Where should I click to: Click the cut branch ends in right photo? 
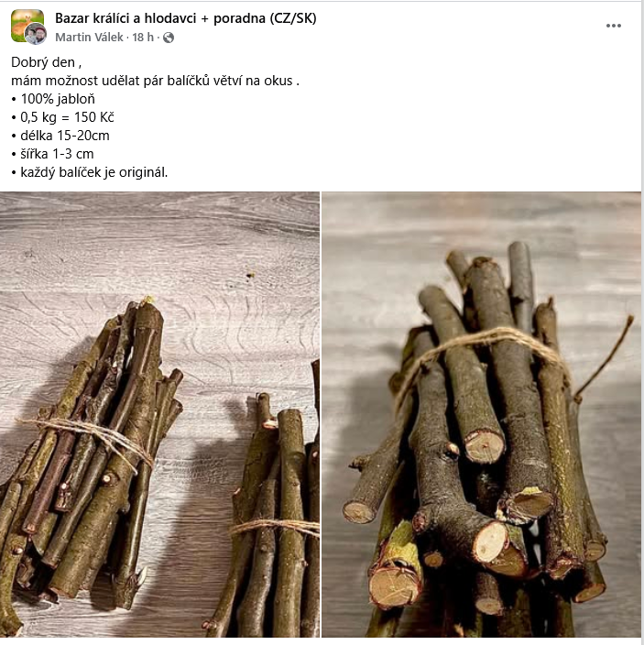(486, 535)
